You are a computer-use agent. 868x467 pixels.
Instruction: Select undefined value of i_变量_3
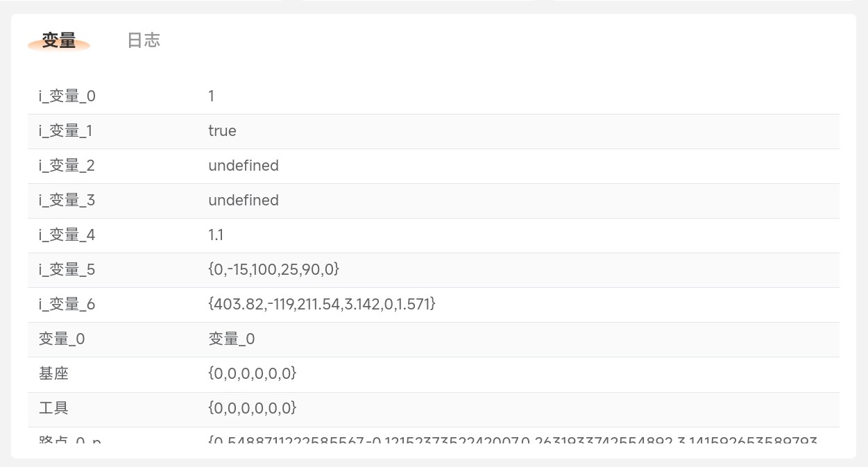click(x=244, y=201)
